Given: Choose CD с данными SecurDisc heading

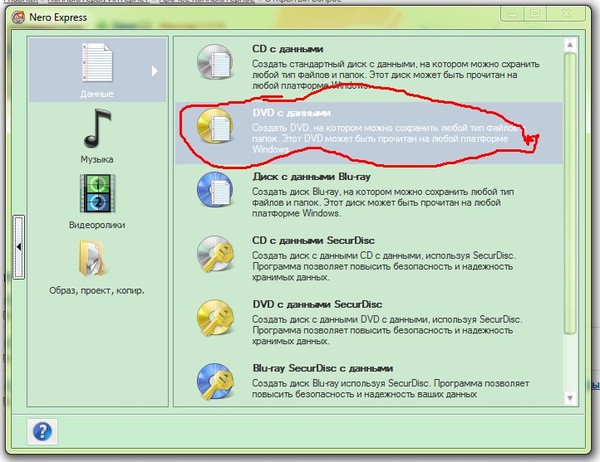Looking at the screenshot, I should (313, 240).
